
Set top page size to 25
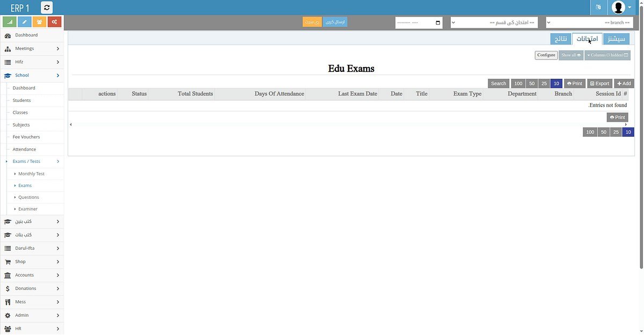(x=544, y=84)
